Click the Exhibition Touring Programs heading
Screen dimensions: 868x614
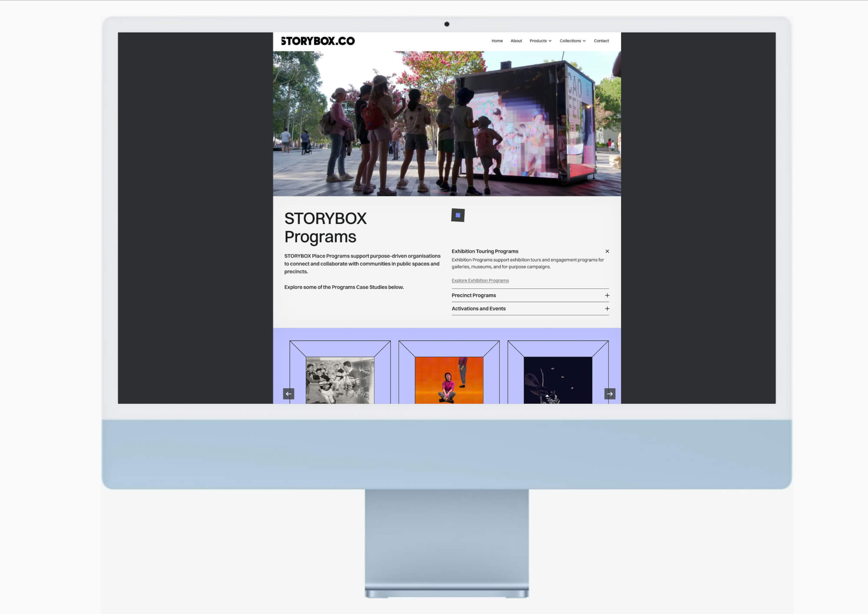[485, 251]
